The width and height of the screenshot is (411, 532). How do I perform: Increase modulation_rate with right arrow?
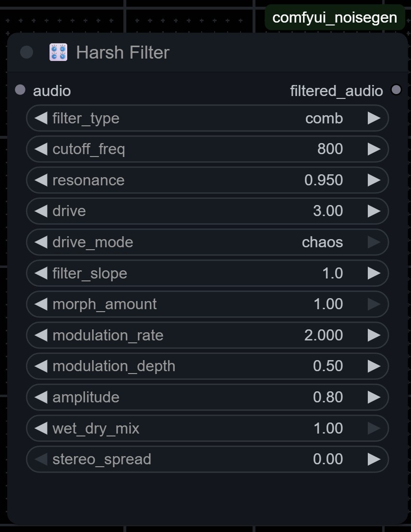[374, 335]
